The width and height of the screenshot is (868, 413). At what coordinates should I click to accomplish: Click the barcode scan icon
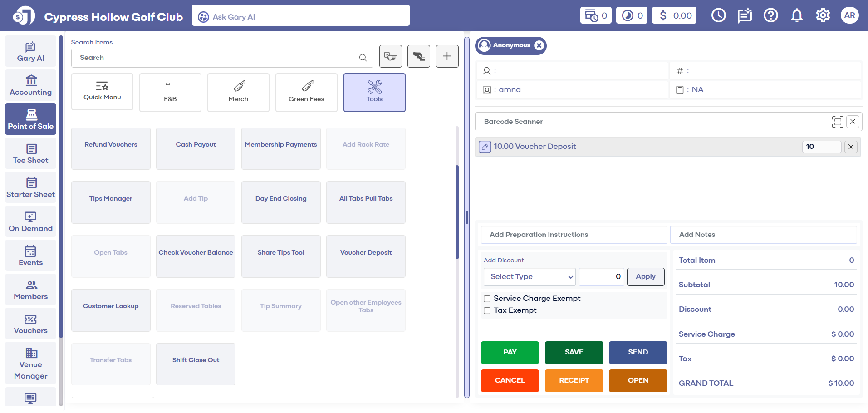click(837, 122)
